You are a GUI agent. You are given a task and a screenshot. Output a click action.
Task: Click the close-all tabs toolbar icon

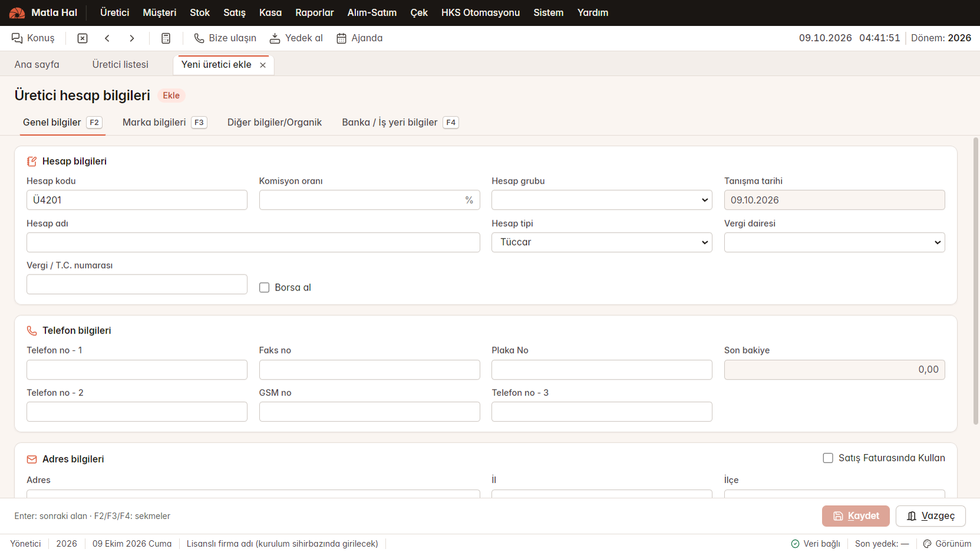(83, 38)
